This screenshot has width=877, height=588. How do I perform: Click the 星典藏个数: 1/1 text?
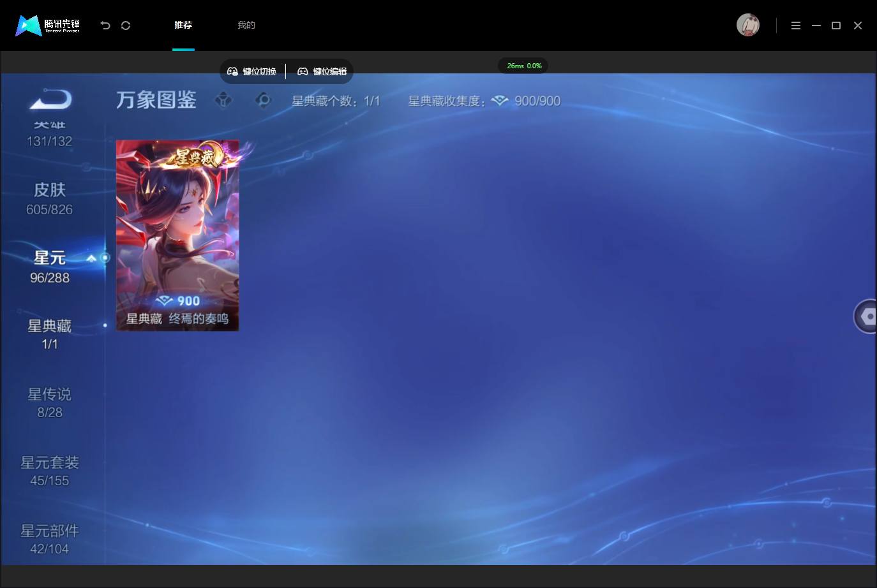coord(336,101)
